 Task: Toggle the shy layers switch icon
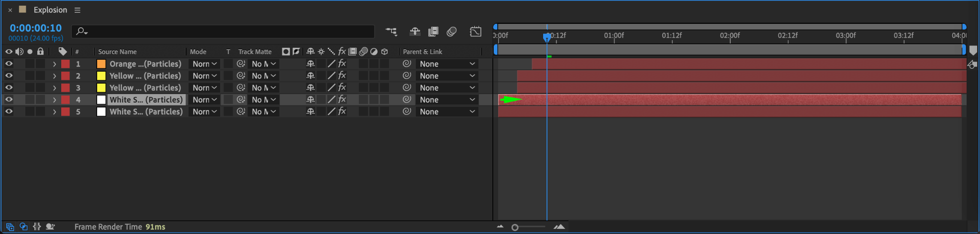[414, 32]
